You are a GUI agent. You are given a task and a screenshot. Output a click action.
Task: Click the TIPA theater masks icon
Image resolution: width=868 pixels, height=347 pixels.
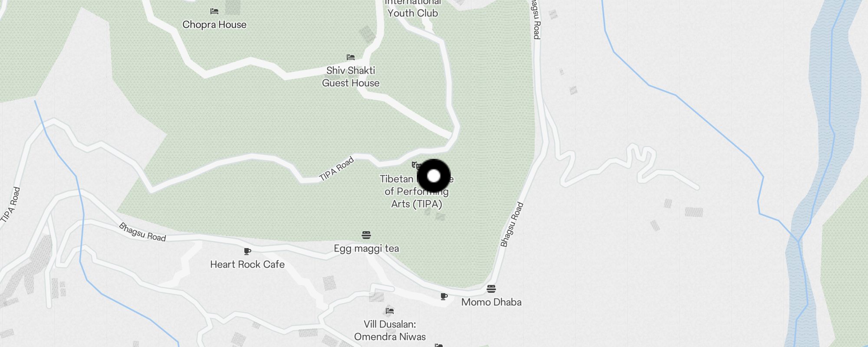pyautogui.click(x=416, y=165)
